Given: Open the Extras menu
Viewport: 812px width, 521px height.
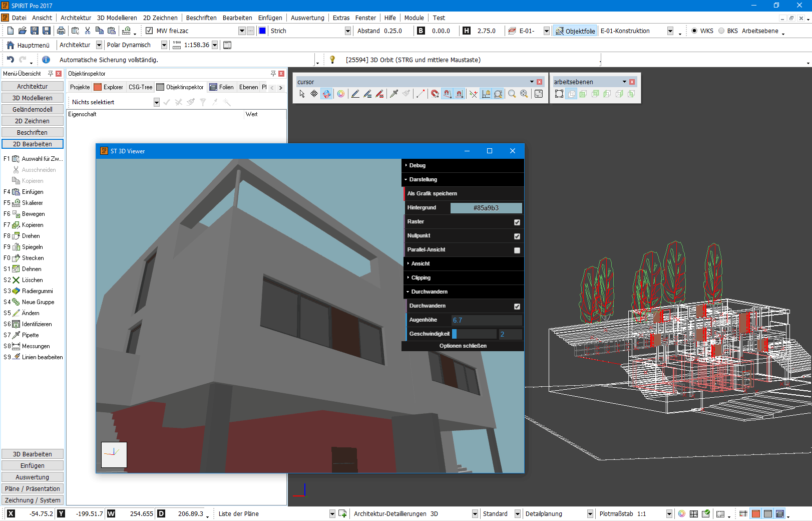Looking at the screenshot, I should [341, 18].
